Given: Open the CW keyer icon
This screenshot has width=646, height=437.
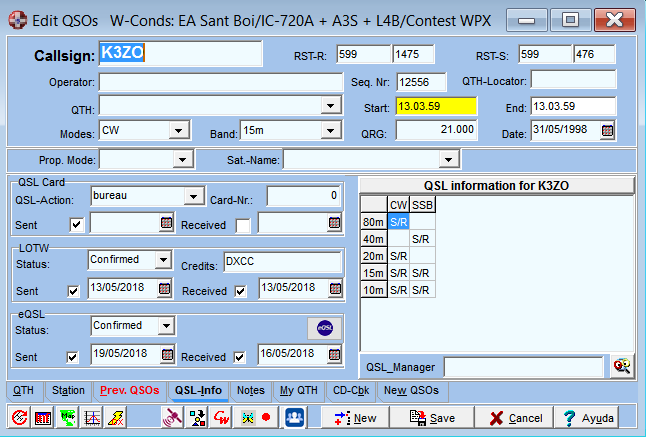Looking at the screenshot, I should (221, 418).
